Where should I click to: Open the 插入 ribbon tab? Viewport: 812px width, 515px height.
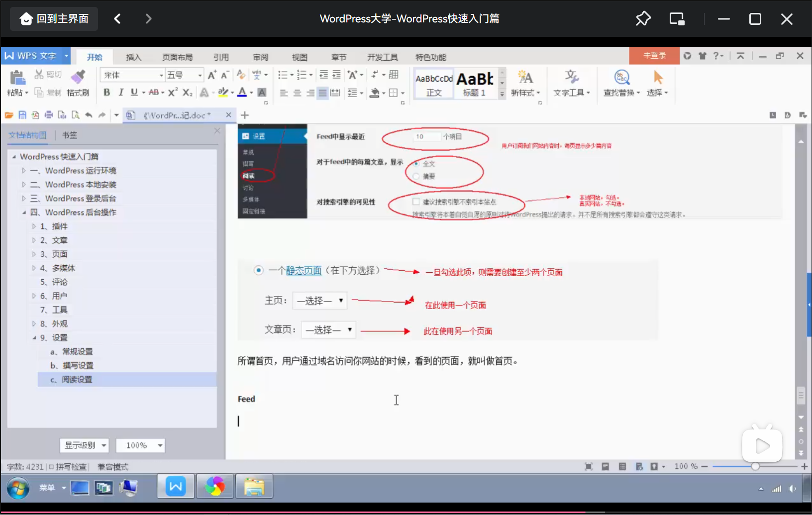point(133,57)
